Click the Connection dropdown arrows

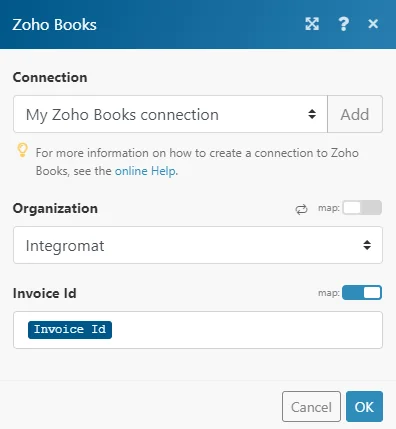point(312,114)
